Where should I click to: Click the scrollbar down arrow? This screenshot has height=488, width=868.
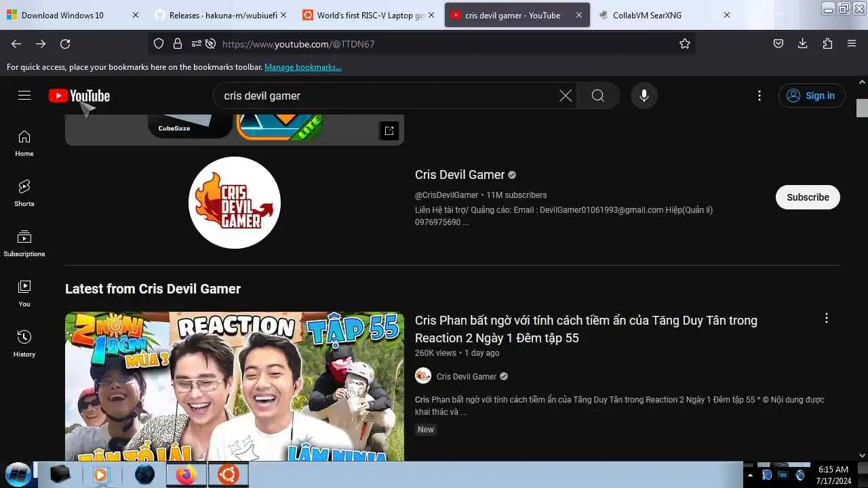(x=862, y=455)
